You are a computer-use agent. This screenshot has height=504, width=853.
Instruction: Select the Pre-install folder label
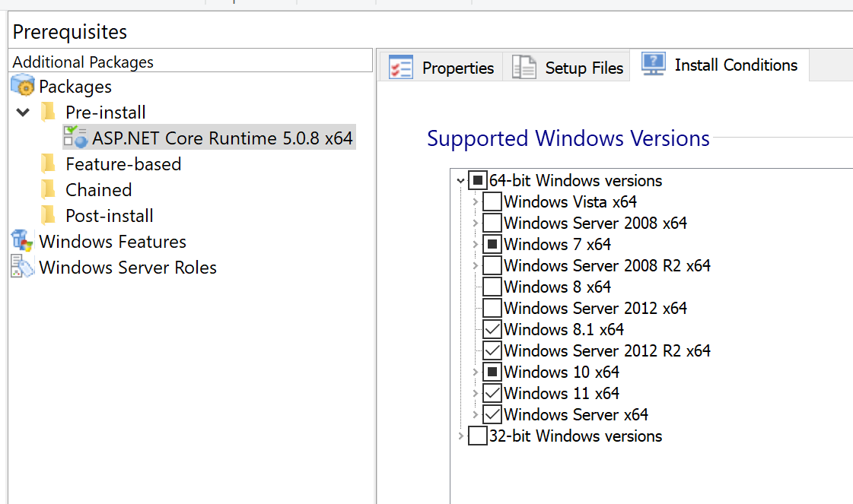coord(106,112)
